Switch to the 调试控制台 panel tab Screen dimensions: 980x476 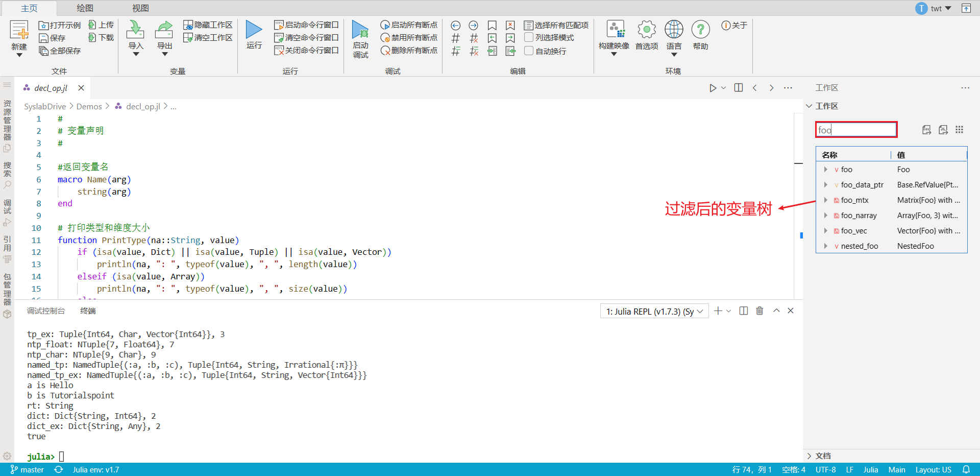46,311
